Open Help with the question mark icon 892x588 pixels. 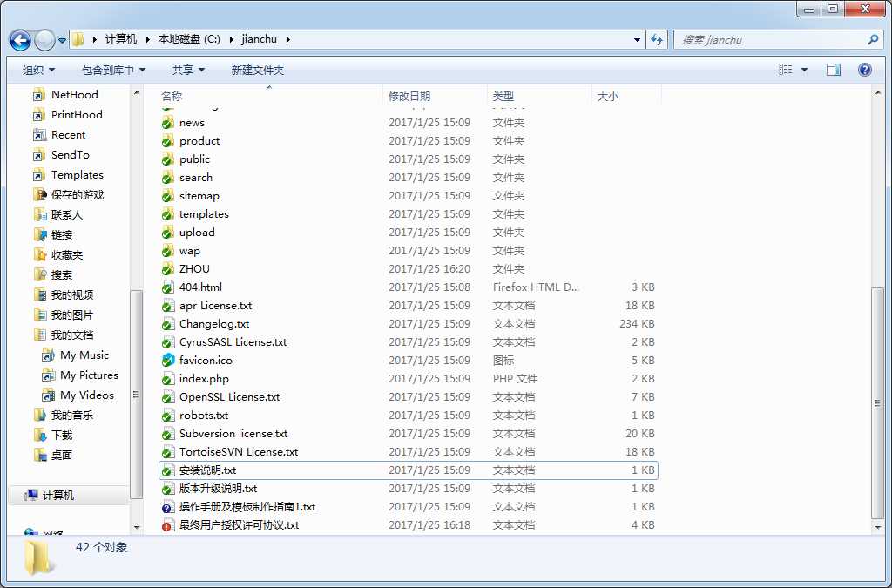click(x=865, y=70)
